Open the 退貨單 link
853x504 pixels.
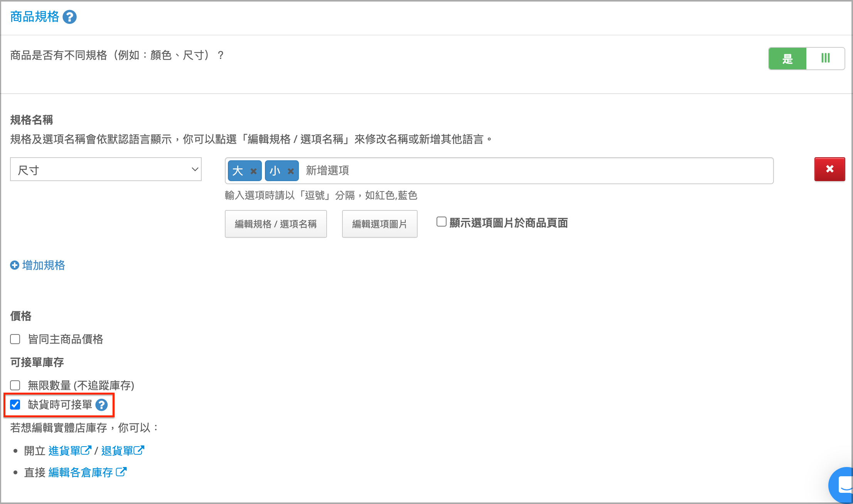(123, 450)
